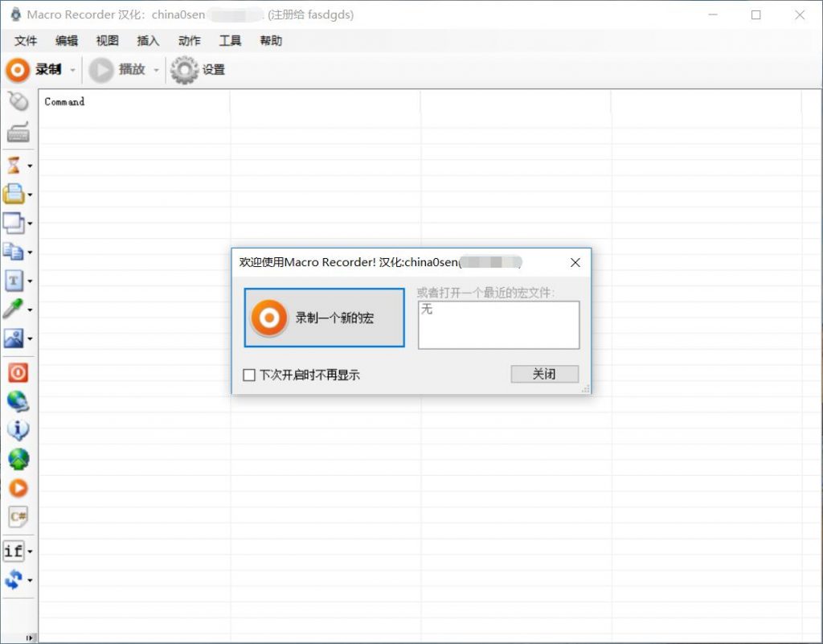Click the mouse action icon in sidebar
Image resolution: width=823 pixels, height=644 pixels.
[x=18, y=101]
